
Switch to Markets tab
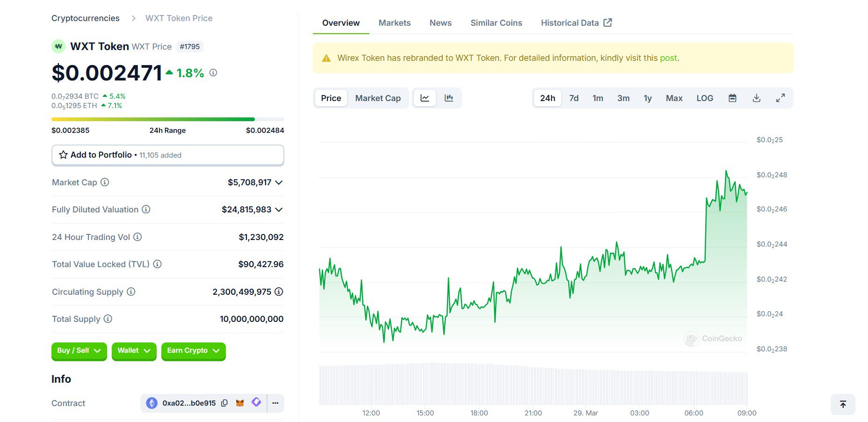[395, 23]
